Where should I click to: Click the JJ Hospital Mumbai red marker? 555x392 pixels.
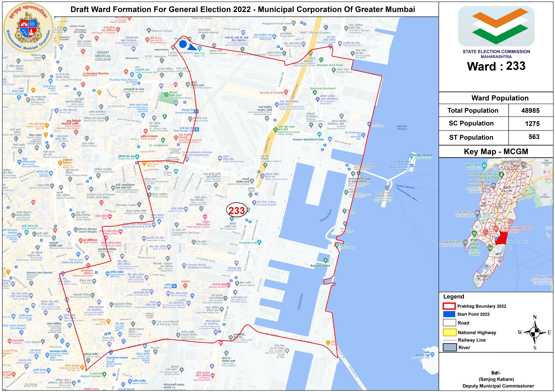[87, 68]
